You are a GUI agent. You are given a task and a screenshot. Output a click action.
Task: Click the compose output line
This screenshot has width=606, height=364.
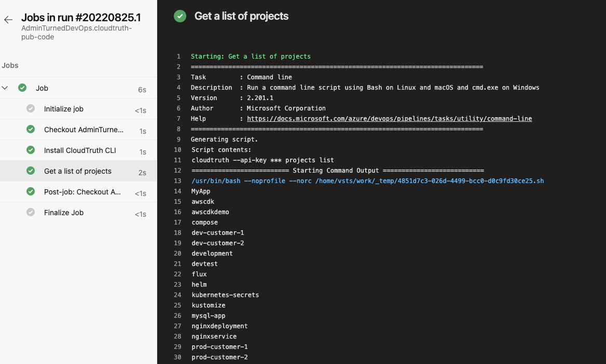click(x=204, y=222)
